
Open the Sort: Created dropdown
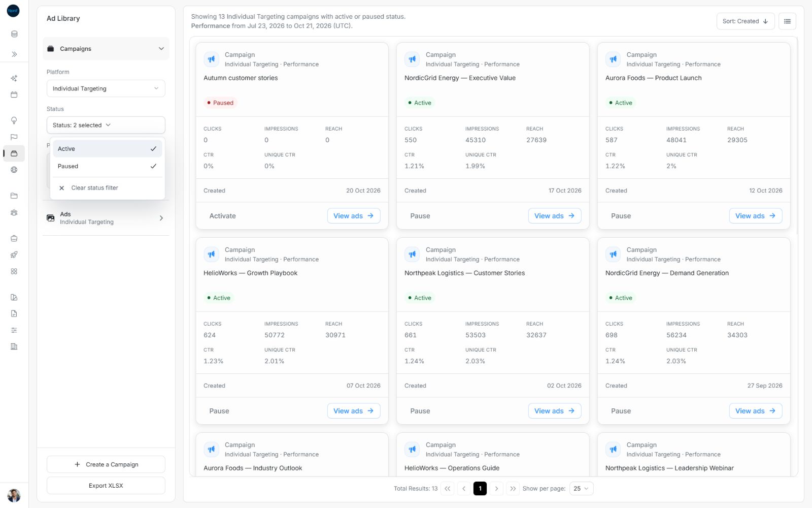coord(745,21)
